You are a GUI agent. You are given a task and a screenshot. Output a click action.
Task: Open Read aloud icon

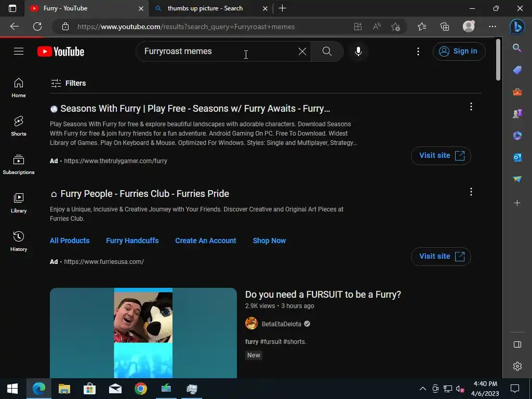377,26
